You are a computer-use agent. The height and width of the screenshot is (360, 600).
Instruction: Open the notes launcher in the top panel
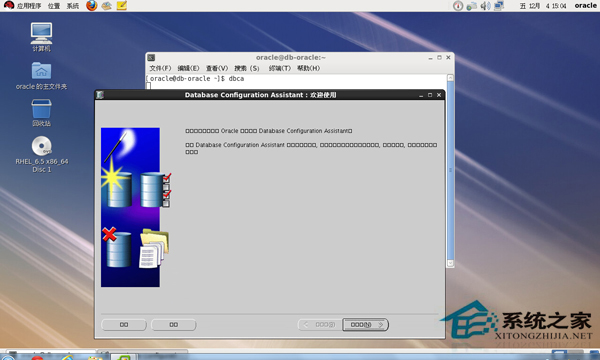[122, 5]
